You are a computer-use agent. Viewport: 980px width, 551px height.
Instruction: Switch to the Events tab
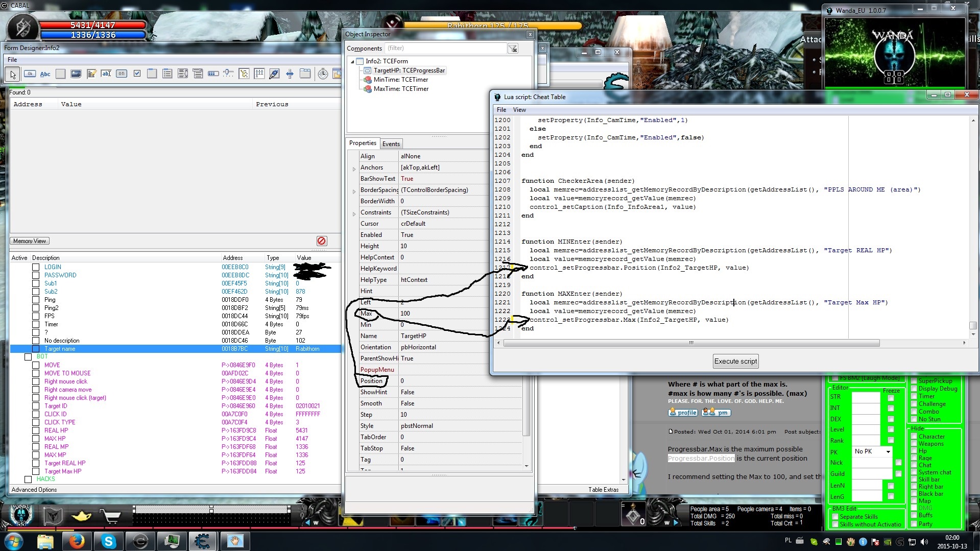click(x=391, y=144)
